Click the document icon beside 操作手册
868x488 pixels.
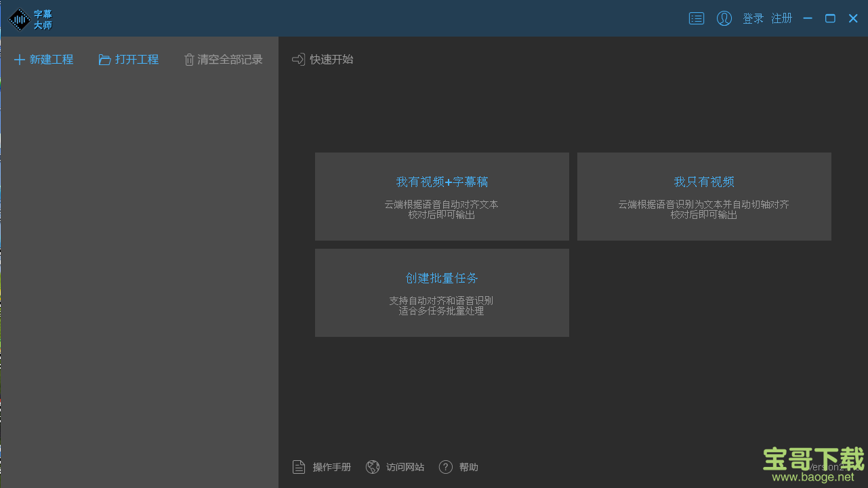[x=299, y=467]
